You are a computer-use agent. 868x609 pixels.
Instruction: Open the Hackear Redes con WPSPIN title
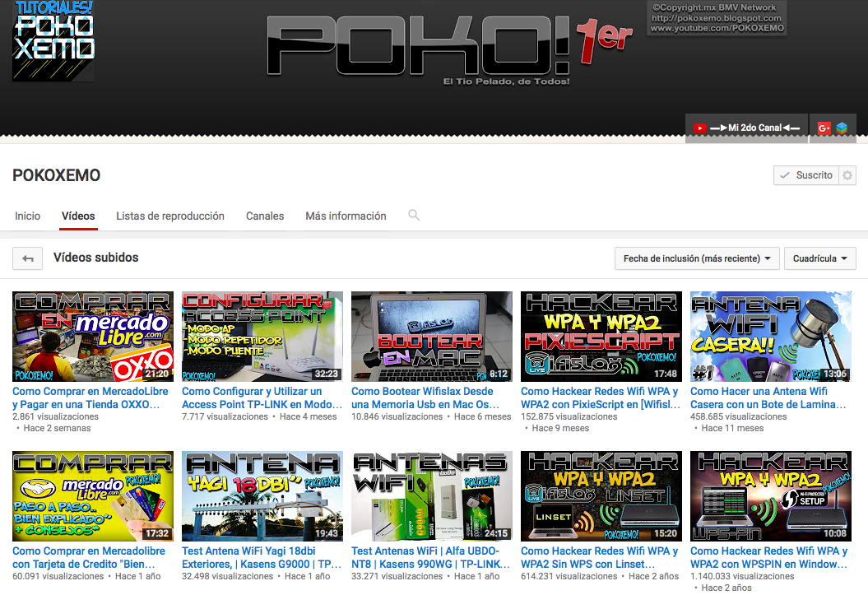769,557
